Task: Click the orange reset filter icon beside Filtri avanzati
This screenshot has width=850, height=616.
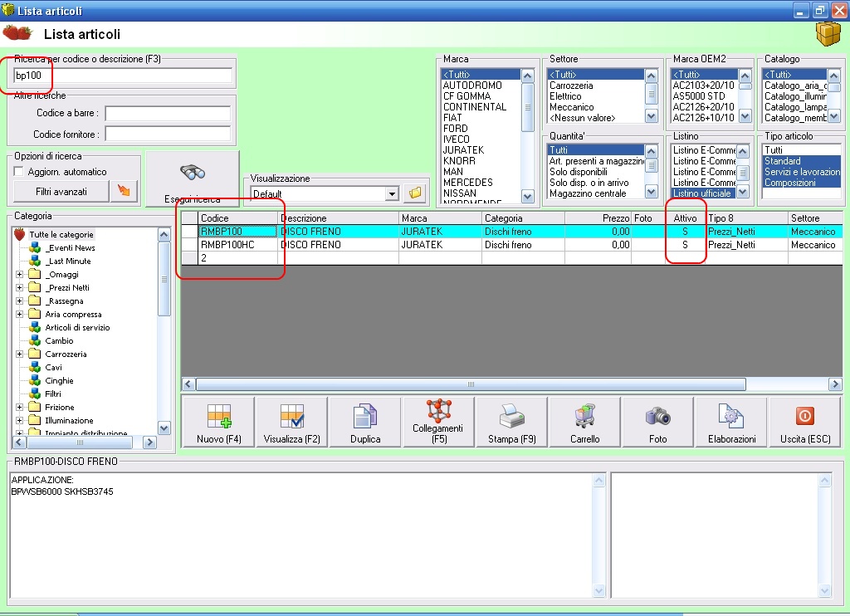Action: [124, 192]
